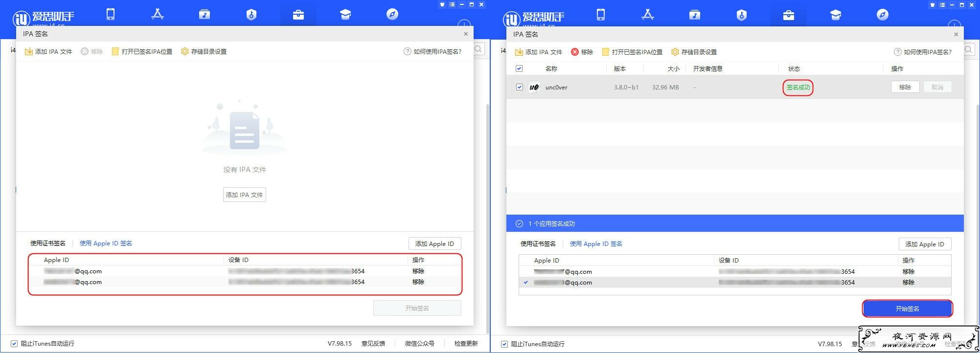
Task: Open the tutorials graduation cap icon in left window
Action: (x=345, y=15)
